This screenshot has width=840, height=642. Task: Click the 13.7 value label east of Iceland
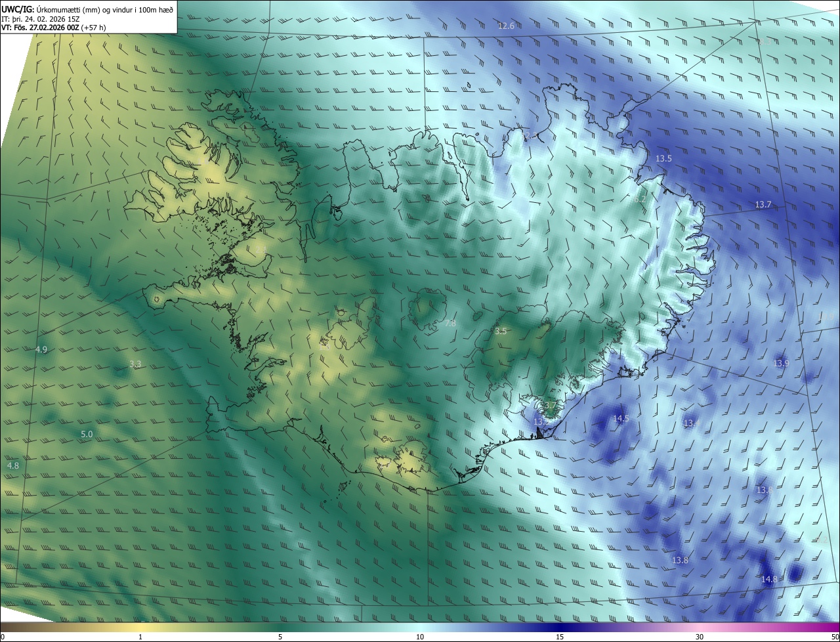[763, 205]
